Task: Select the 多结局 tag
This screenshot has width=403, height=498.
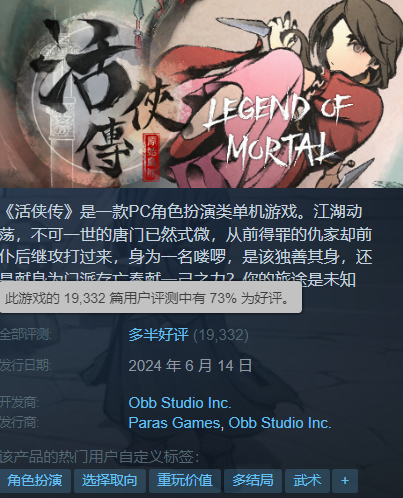Action: (253, 481)
